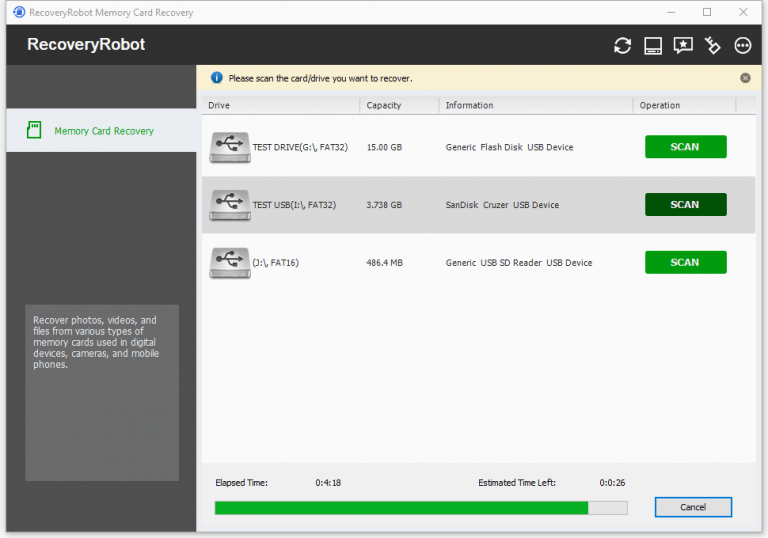The width and height of the screenshot is (768, 538).
Task: Click the memory card icon in sidebar
Action: pyautogui.click(x=34, y=130)
